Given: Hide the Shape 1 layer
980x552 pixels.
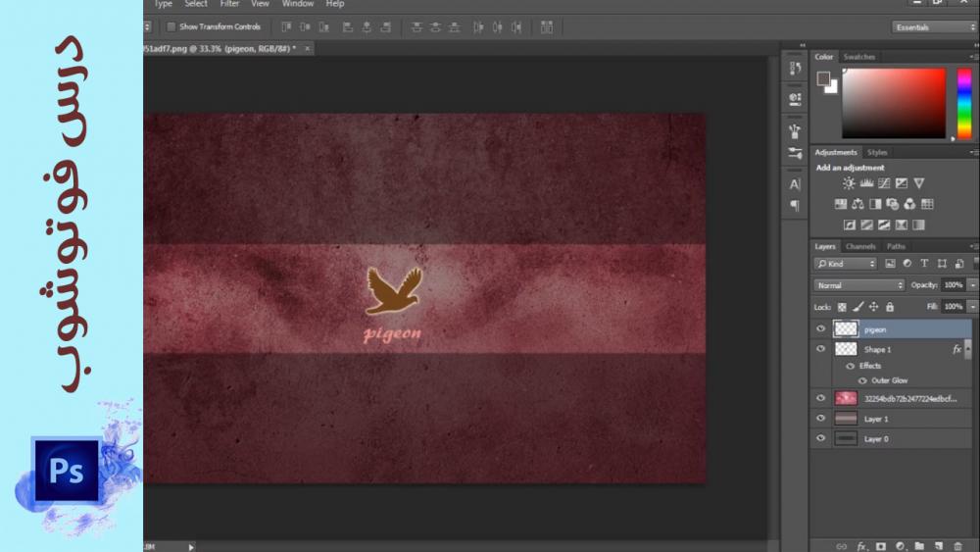Looking at the screenshot, I should click(820, 349).
